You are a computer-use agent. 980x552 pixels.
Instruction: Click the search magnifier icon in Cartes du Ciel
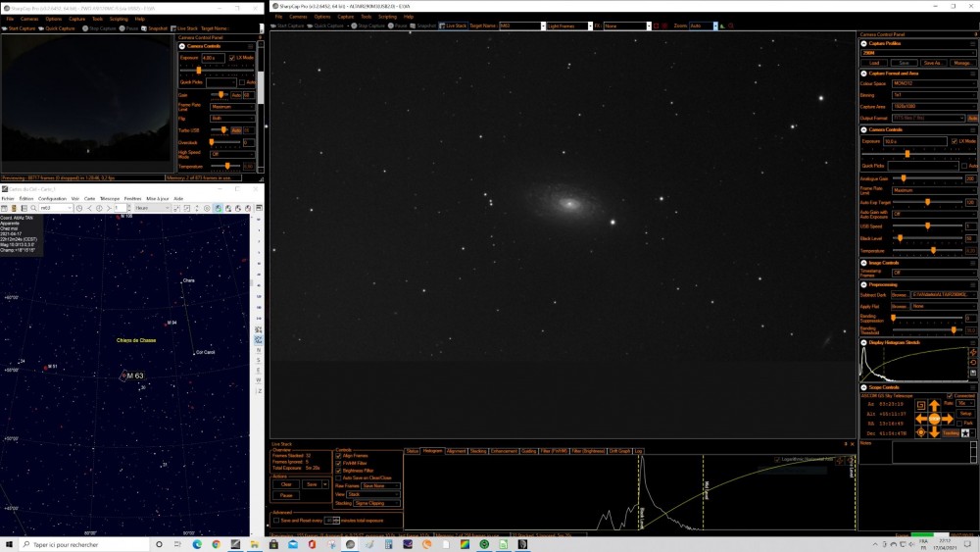coord(33,208)
